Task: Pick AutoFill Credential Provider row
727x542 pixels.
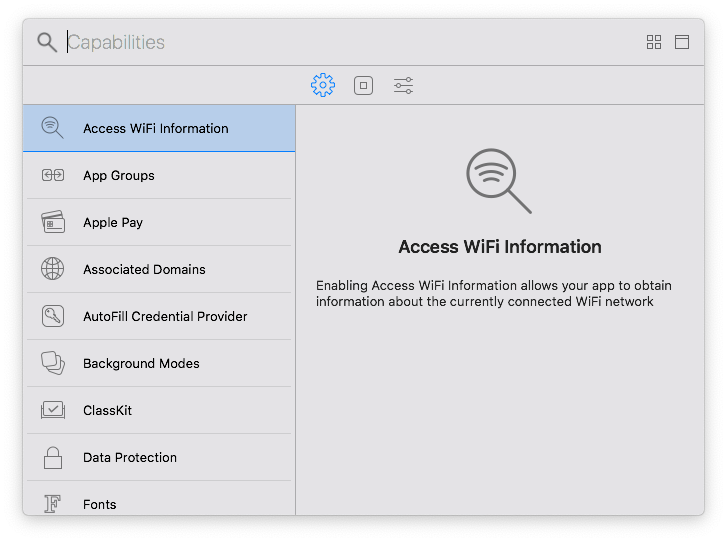Action: [165, 316]
